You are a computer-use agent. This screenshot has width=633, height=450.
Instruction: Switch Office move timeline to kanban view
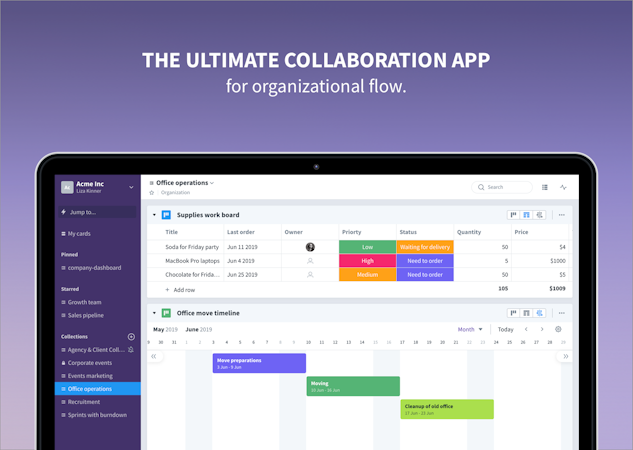(x=514, y=313)
